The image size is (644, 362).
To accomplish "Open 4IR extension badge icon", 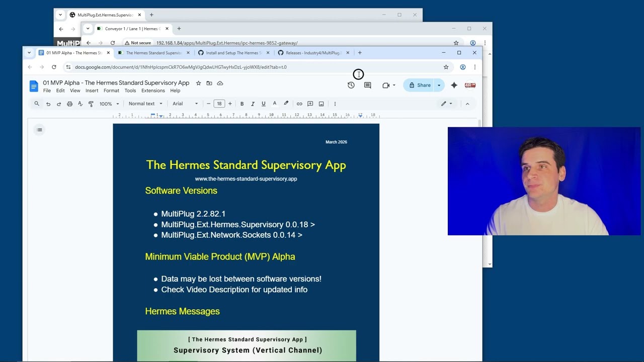I will pyautogui.click(x=470, y=85).
